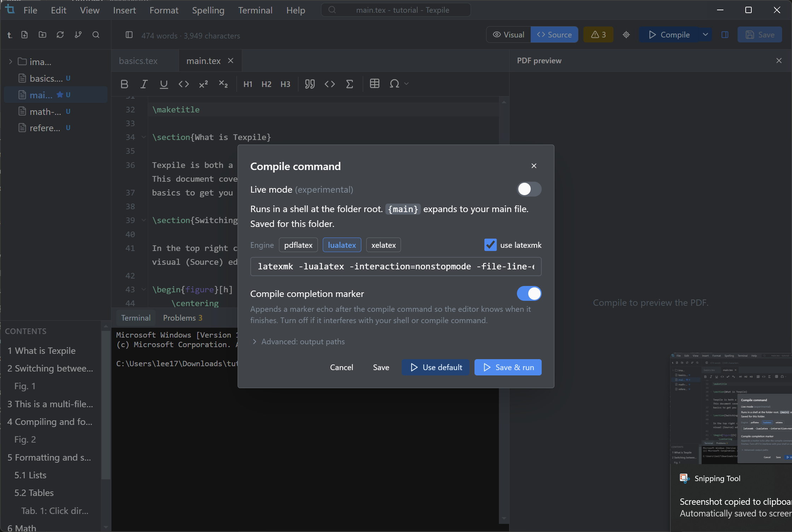Viewport: 792px width, 532px height.
Task: Toggle the PDF preview split icon
Action: (x=725, y=35)
